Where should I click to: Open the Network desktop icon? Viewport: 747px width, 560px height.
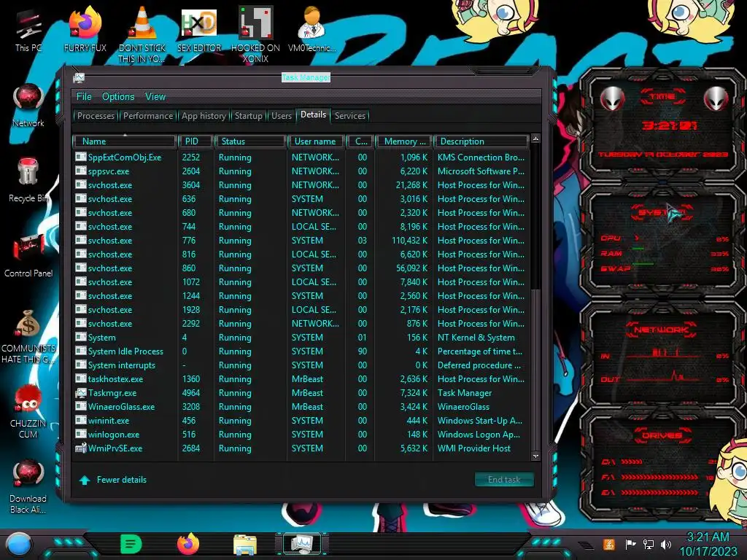click(x=28, y=105)
